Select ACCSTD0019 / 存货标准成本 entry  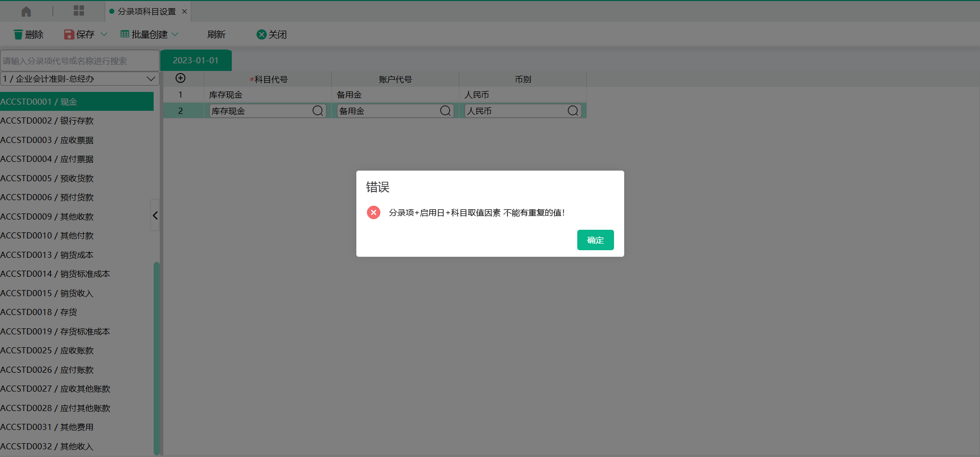point(77,331)
